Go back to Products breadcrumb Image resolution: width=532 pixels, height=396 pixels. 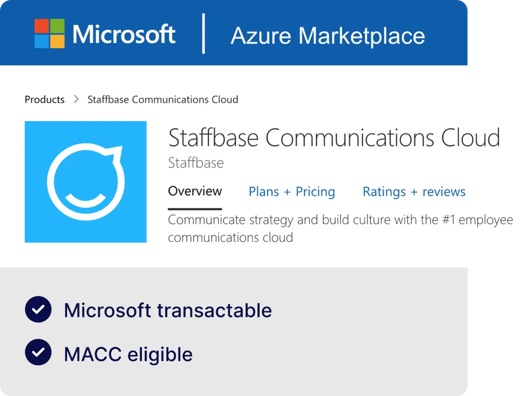[x=45, y=99]
